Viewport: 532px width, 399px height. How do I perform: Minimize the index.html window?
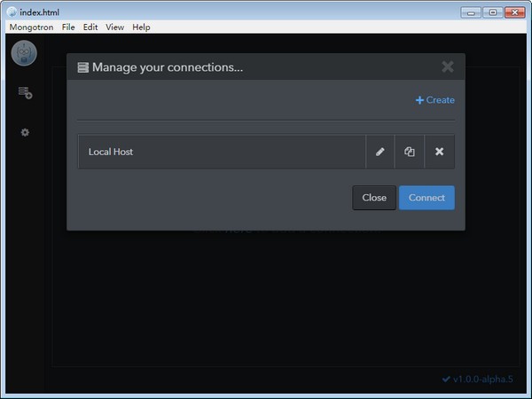pyautogui.click(x=472, y=12)
